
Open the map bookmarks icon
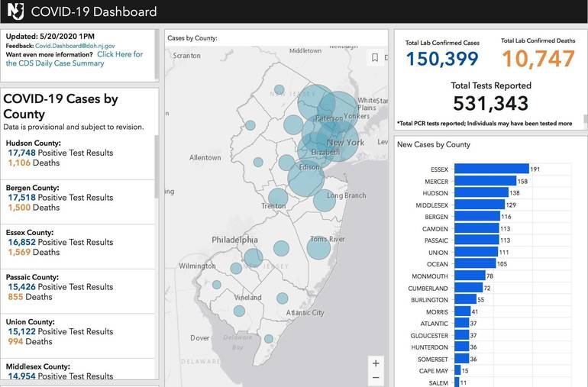(375, 57)
